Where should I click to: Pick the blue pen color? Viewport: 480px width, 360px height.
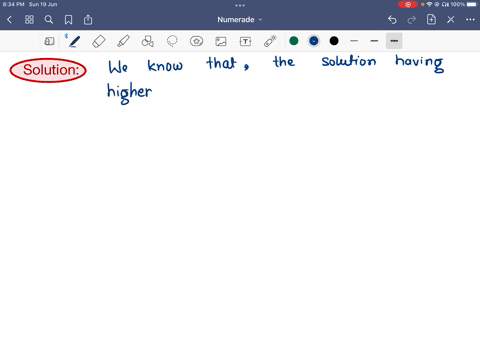(314, 41)
